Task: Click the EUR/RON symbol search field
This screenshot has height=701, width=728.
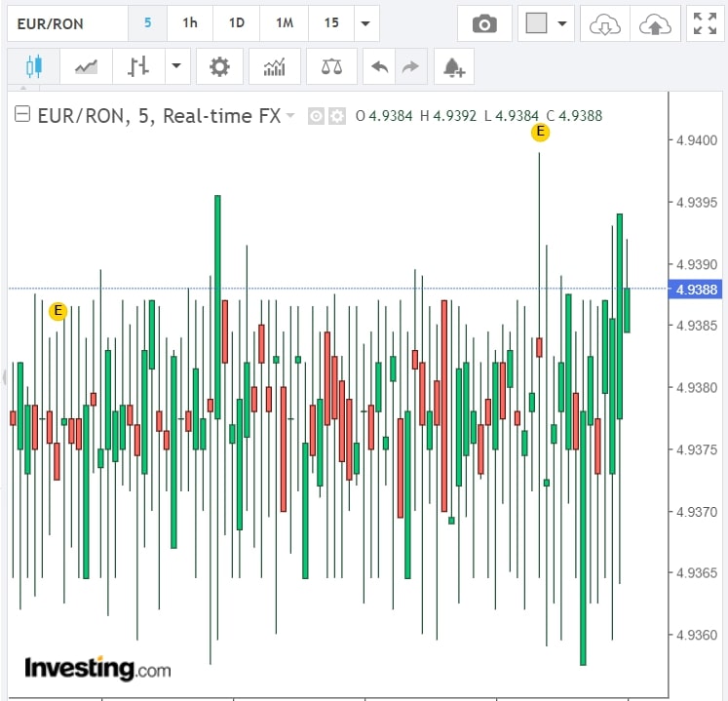Action: tap(66, 23)
